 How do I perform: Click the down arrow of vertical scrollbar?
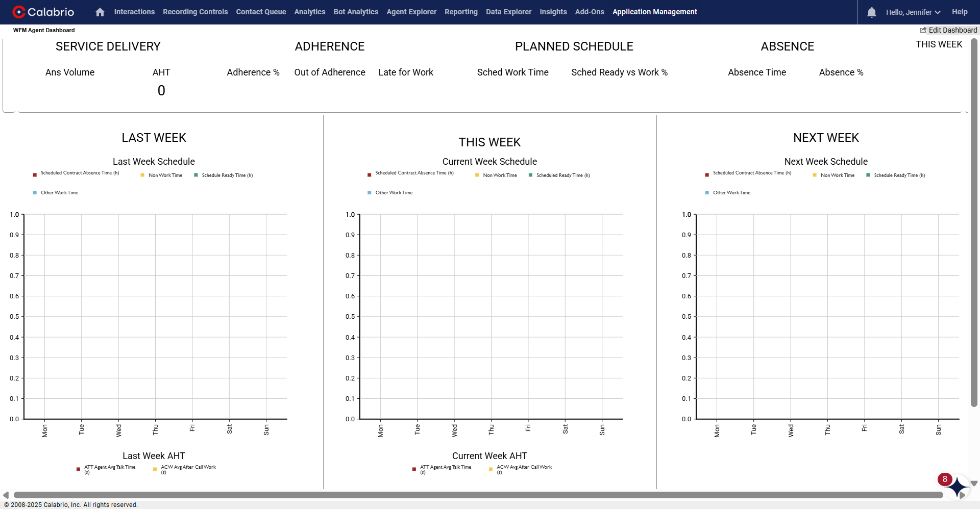point(974,483)
